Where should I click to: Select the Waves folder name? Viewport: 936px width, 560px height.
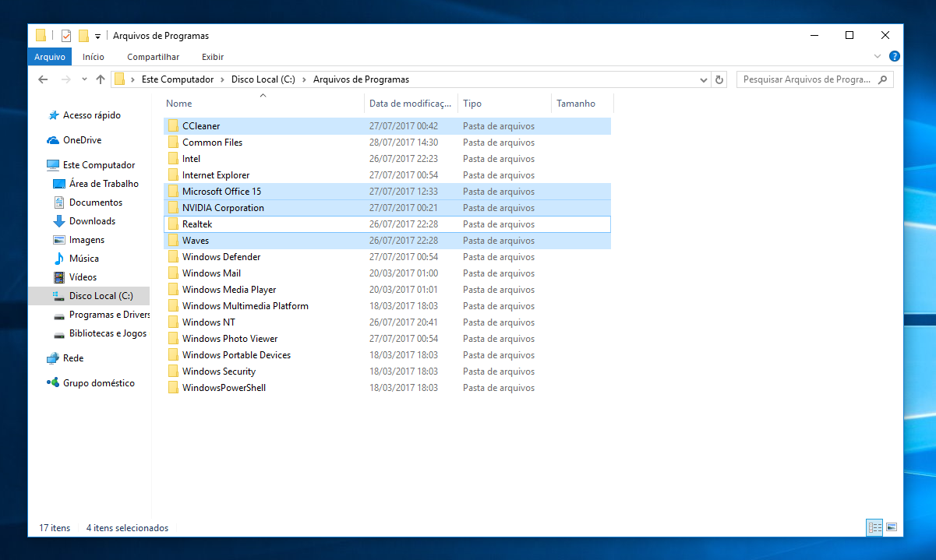tap(196, 241)
